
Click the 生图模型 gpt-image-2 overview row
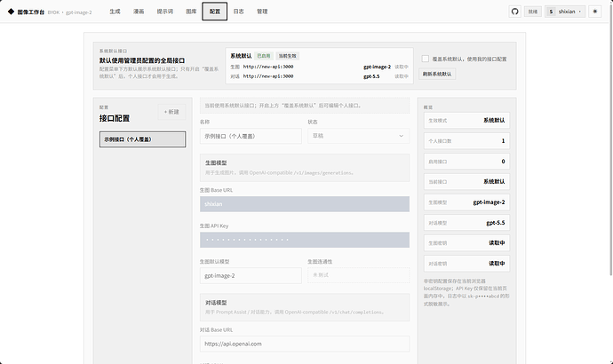coord(466,202)
